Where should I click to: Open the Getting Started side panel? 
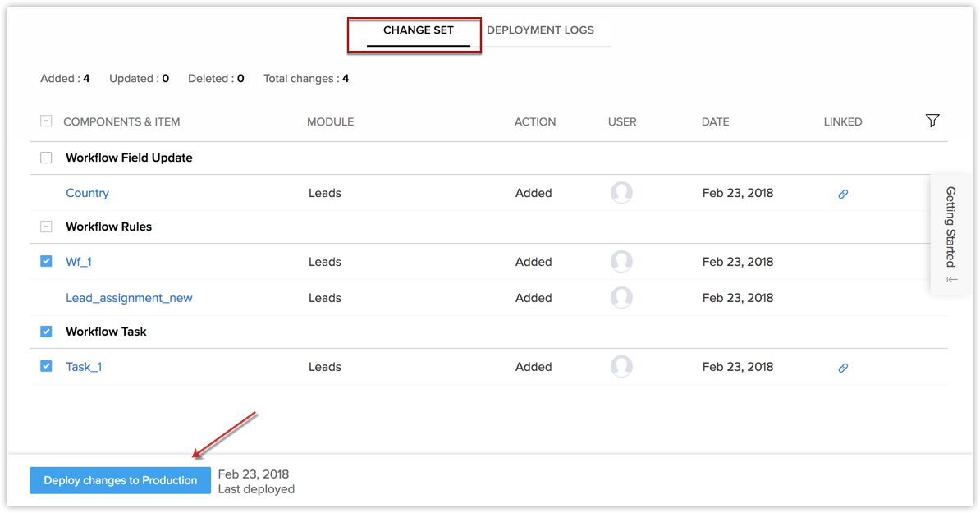click(950, 226)
